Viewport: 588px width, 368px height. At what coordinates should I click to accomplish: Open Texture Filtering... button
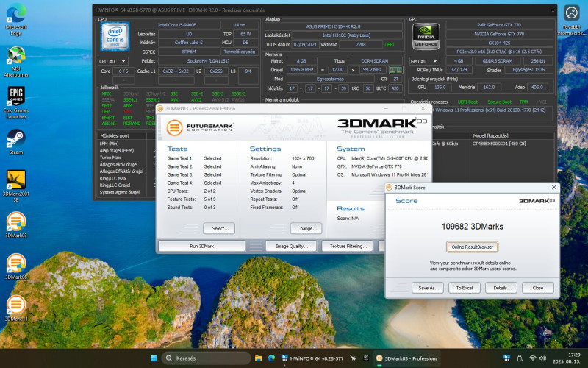click(x=348, y=247)
